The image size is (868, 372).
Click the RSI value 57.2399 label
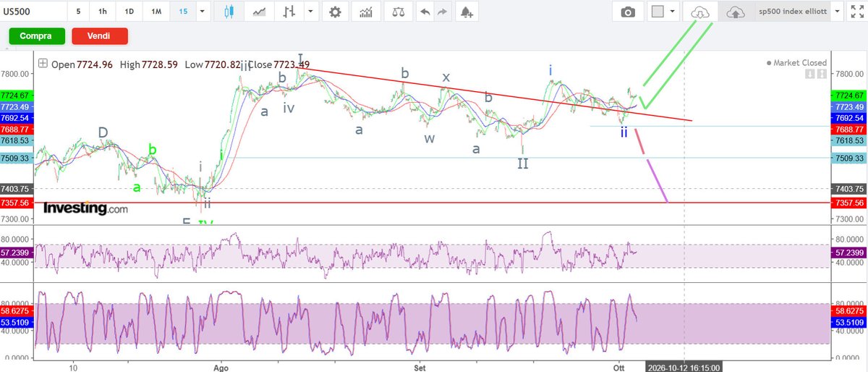[848, 253]
